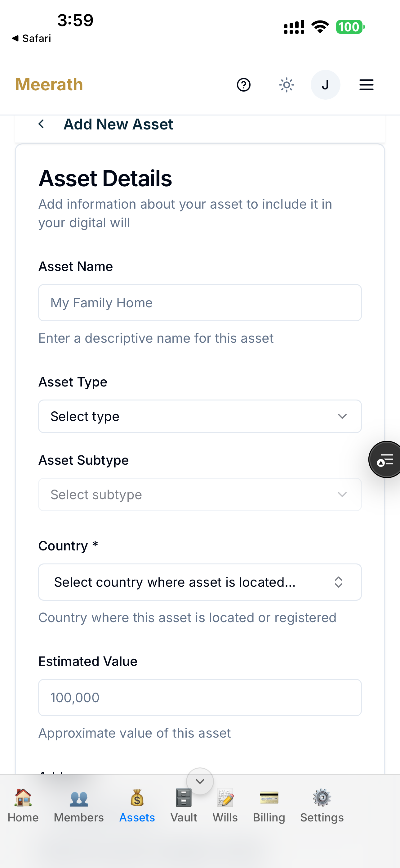Open the Vault tab
Image resolution: width=400 pixels, height=868 pixels.
[x=184, y=806]
